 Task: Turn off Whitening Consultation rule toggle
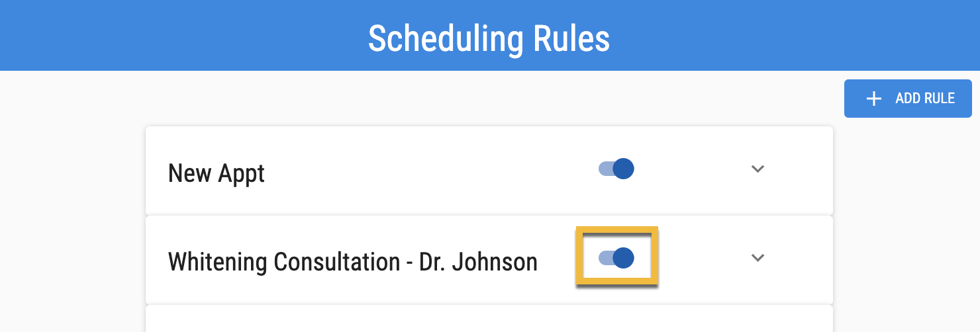[616, 258]
